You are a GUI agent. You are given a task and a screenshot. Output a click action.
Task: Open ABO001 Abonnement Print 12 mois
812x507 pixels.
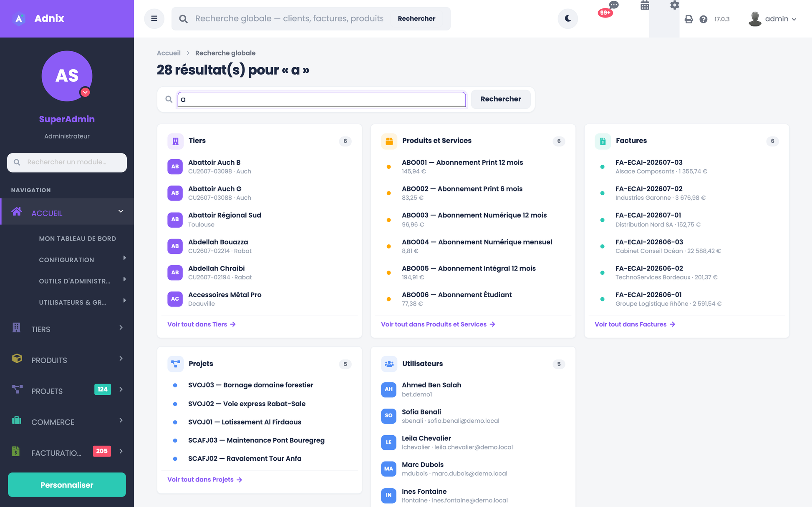click(473, 166)
